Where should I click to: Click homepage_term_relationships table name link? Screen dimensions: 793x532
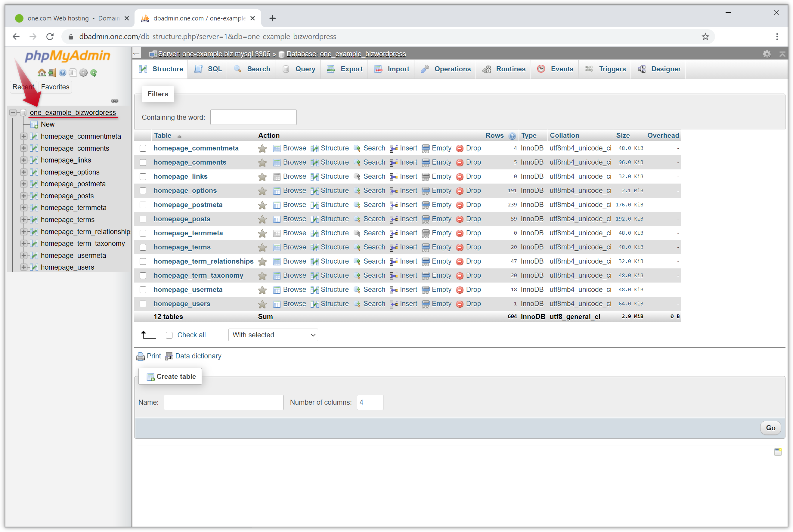(x=204, y=261)
